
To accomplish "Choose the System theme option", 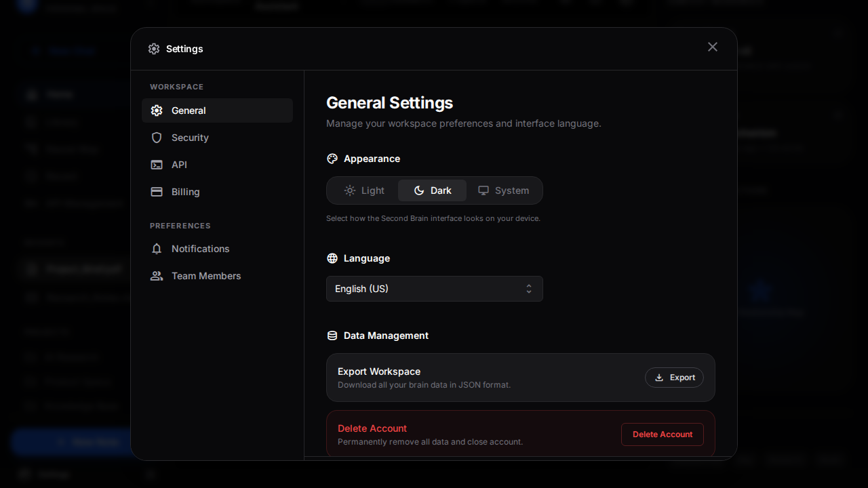I will [503, 190].
